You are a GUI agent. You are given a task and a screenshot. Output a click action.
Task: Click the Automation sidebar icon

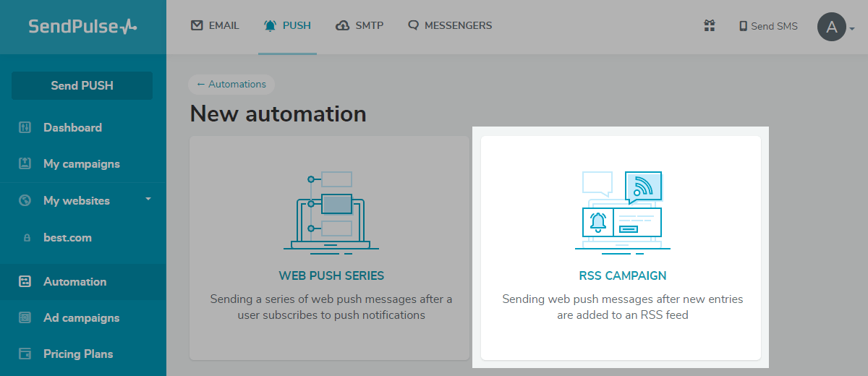(25, 281)
